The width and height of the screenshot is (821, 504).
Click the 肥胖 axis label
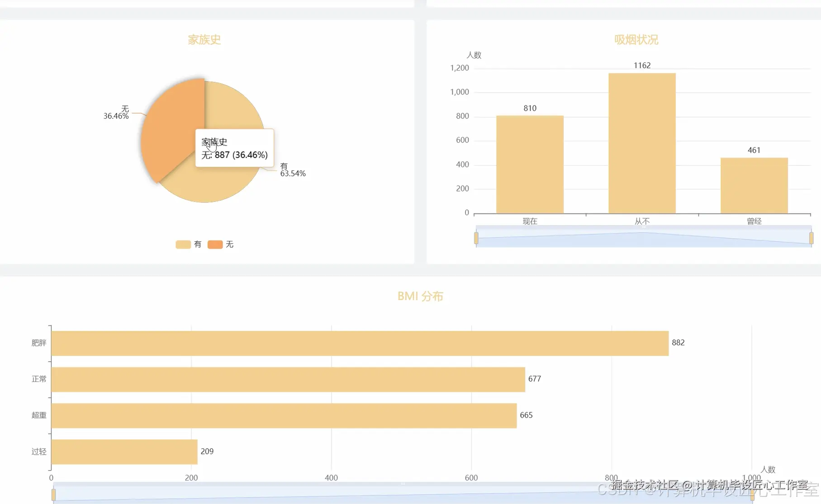coord(39,343)
